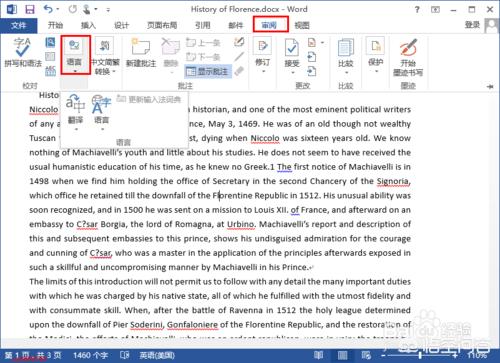Switch to the 插入 tab

pyautogui.click(x=88, y=25)
